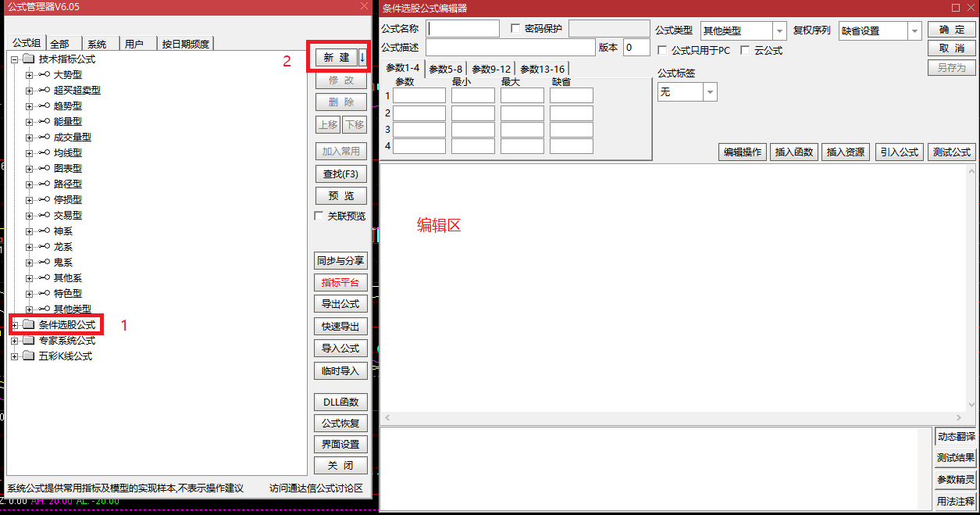Switch to the 参数5-8 tab
Screen dimensions: 980x515
tap(446, 69)
